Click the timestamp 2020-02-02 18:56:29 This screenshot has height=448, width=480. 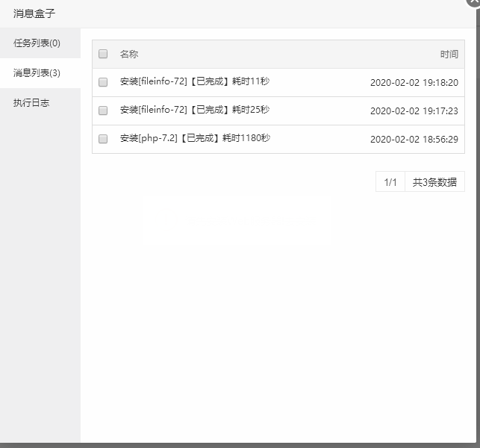pos(414,140)
